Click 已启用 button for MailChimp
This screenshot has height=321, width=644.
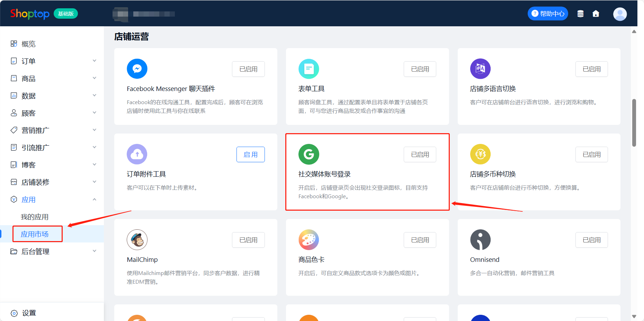point(248,240)
